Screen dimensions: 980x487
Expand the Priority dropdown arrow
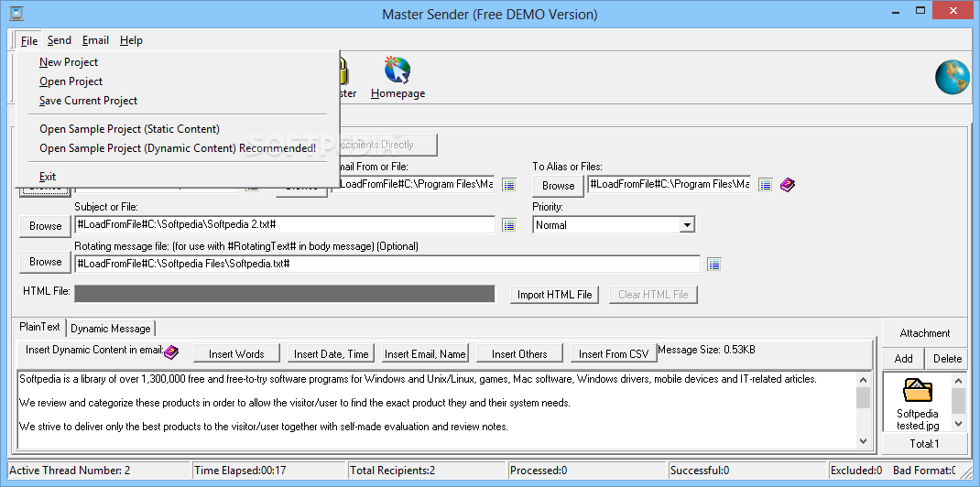coord(687,225)
